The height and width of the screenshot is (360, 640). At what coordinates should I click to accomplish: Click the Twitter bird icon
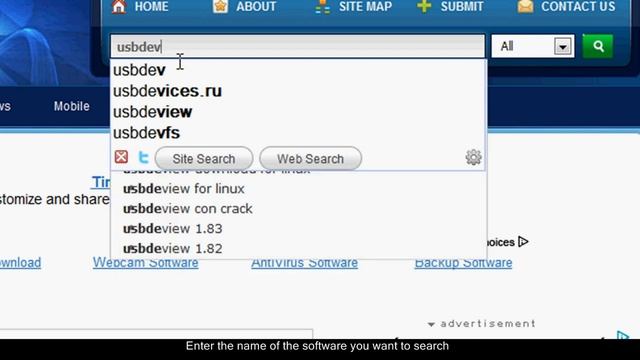pos(143,157)
